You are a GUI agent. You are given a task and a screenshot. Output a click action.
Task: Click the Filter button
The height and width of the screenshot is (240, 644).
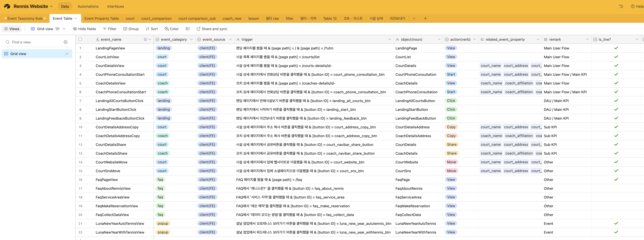point(109,29)
